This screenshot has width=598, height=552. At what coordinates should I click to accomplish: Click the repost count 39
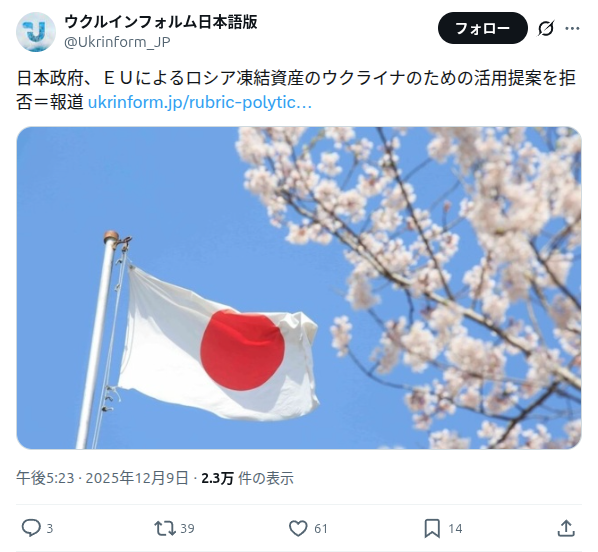187,529
